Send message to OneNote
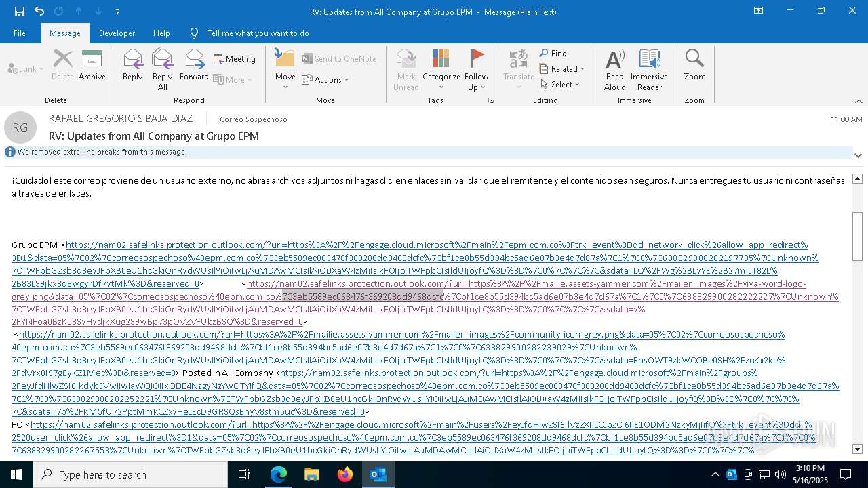Viewport: 868px width, 488px height. 339,59
